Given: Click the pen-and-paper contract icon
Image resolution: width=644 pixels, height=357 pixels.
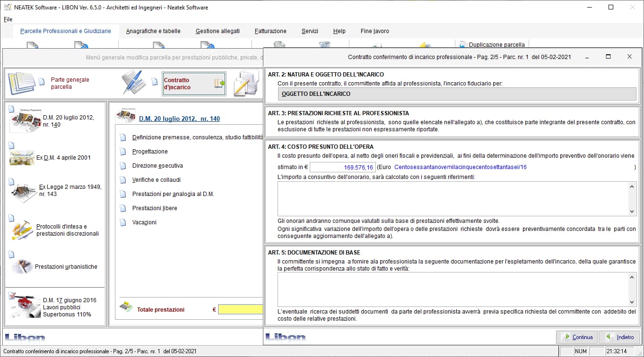Looking at the screenshot, I should (133, 83).
